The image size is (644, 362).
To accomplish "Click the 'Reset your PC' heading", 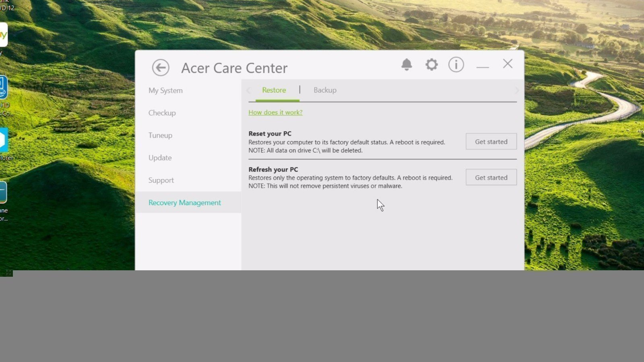I will click(270, 134).
